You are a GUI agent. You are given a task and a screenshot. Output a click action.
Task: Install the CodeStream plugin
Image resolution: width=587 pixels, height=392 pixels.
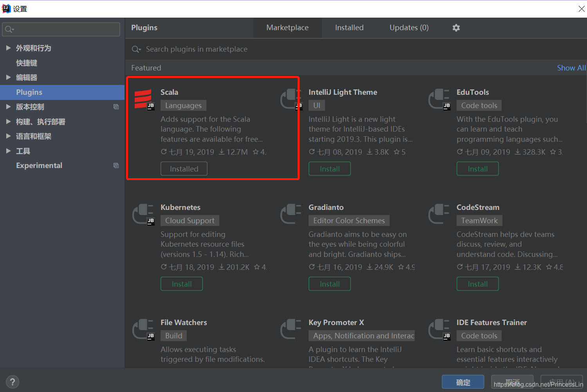478,284
